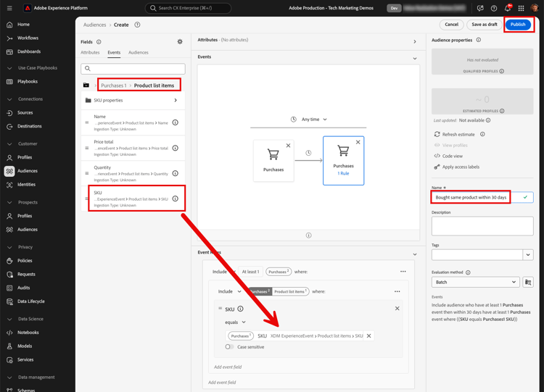544x392 pixels.
Task: Show info for the Price total field
Action: tap(176, 148)
